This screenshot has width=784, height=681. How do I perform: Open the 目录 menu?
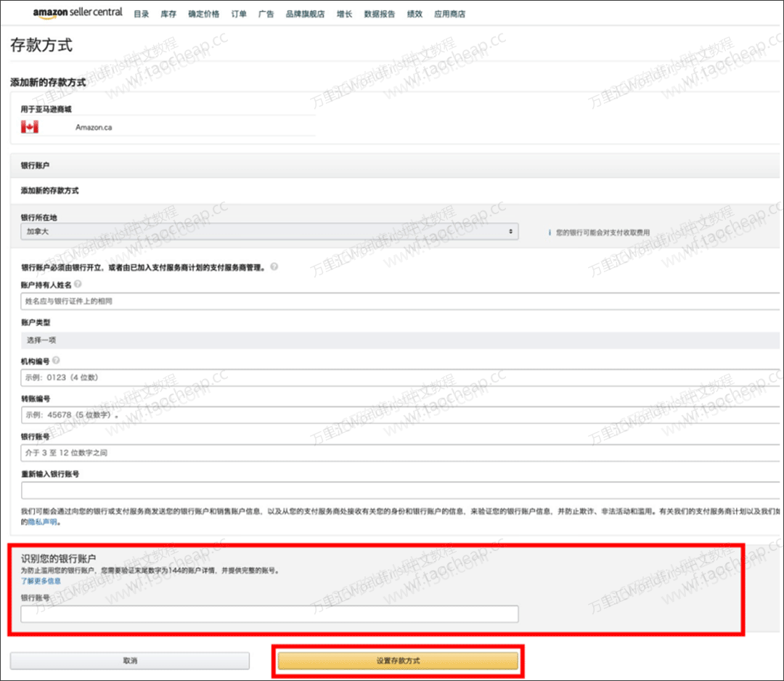[x=142, y=14]
